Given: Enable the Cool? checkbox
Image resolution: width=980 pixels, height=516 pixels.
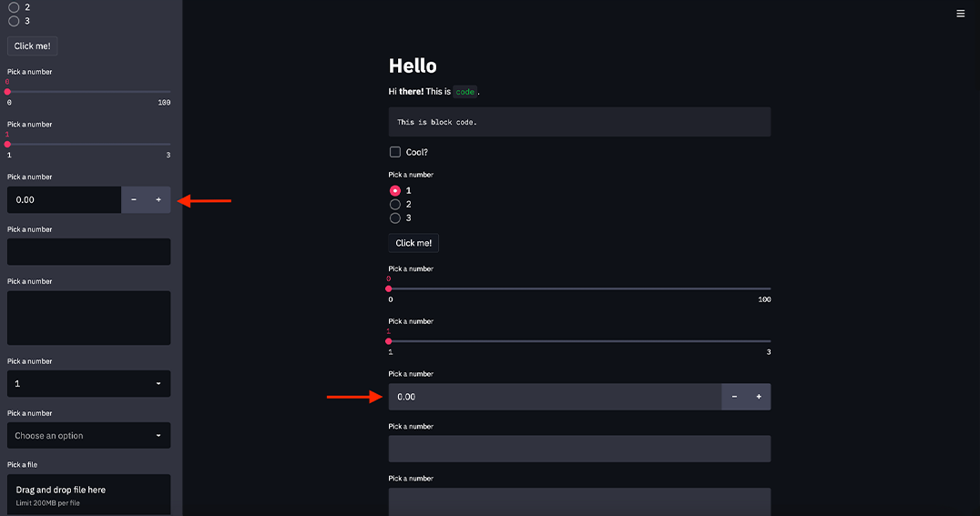Looking at the screenshot, I should click(395, 152).
